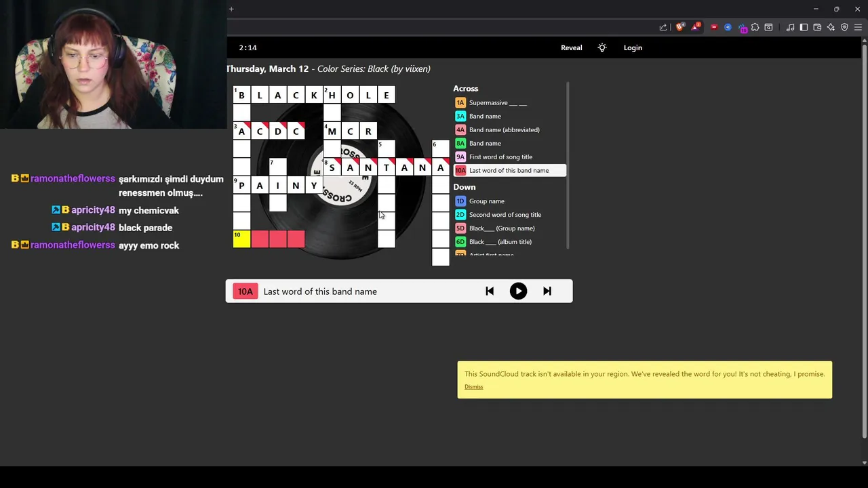Select the 9A lavender clue badge

click(x=460, y=157)
